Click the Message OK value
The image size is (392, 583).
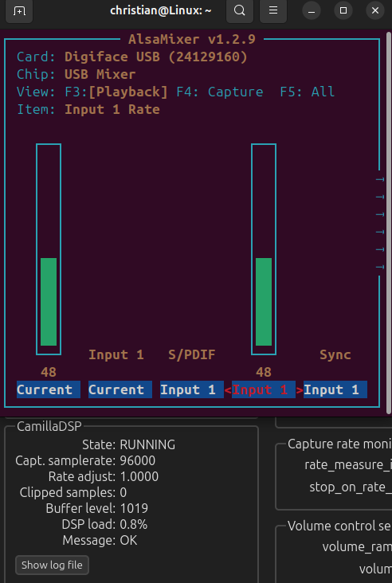(x=129, y=540)
